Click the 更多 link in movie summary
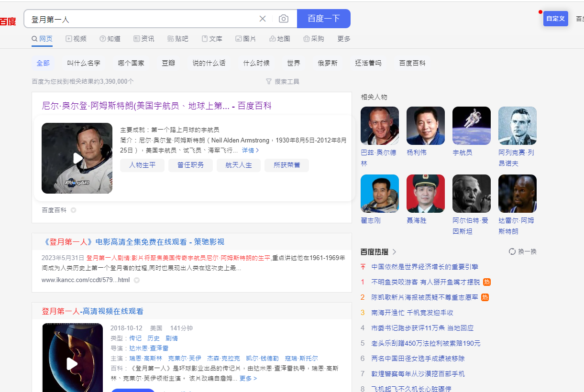The height and width of the screenshot is (392, 584). pos(248,379)
